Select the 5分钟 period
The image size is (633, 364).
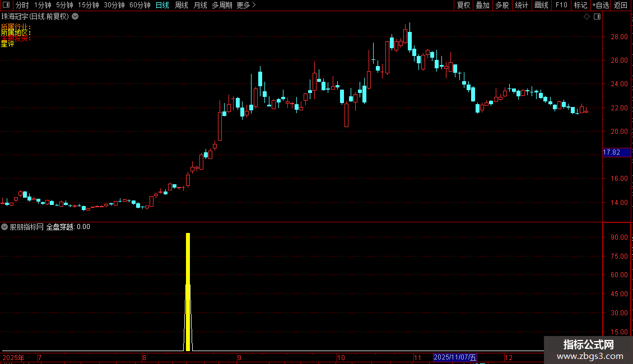pyautogui.click(x=64, y=5)
